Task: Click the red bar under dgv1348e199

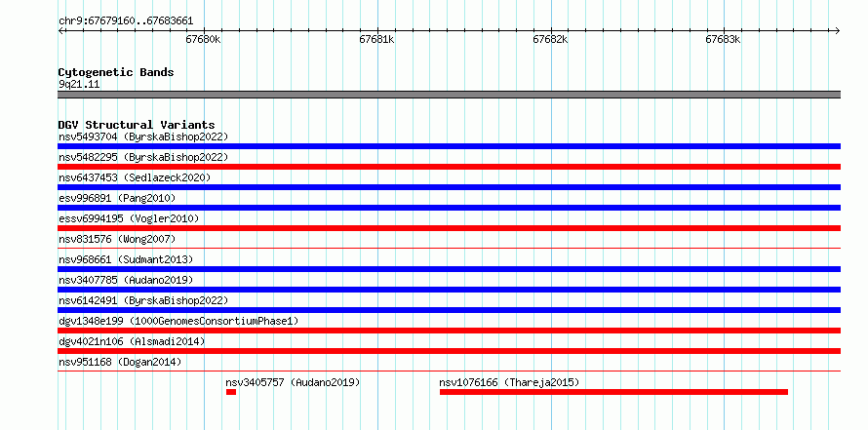Action: (449, 331)
